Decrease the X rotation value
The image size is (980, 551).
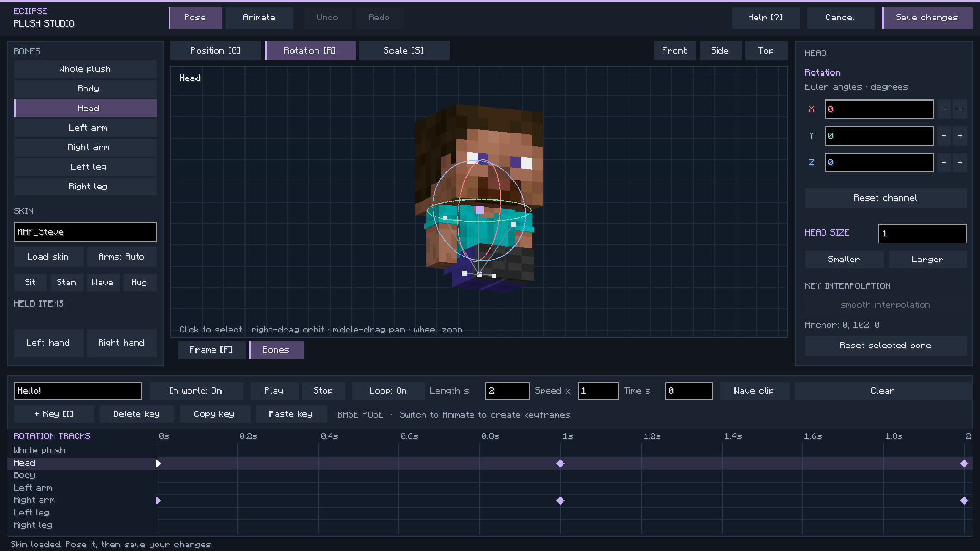944,109
